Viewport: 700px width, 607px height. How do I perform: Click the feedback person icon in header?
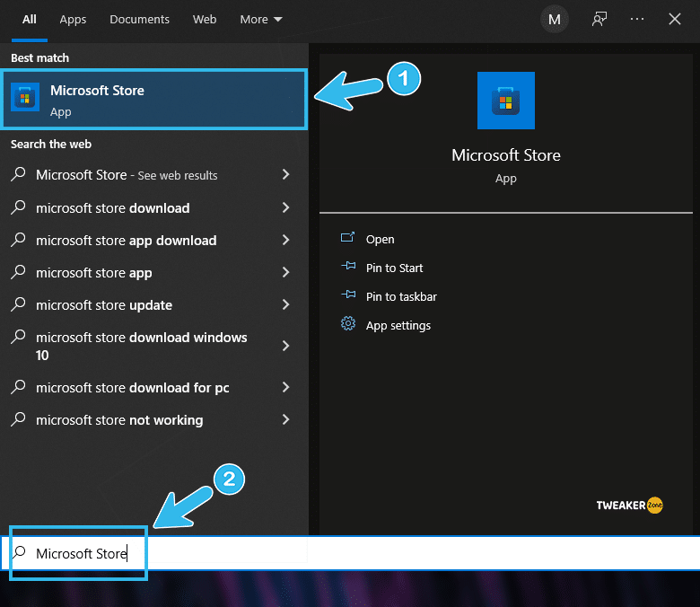599,19
